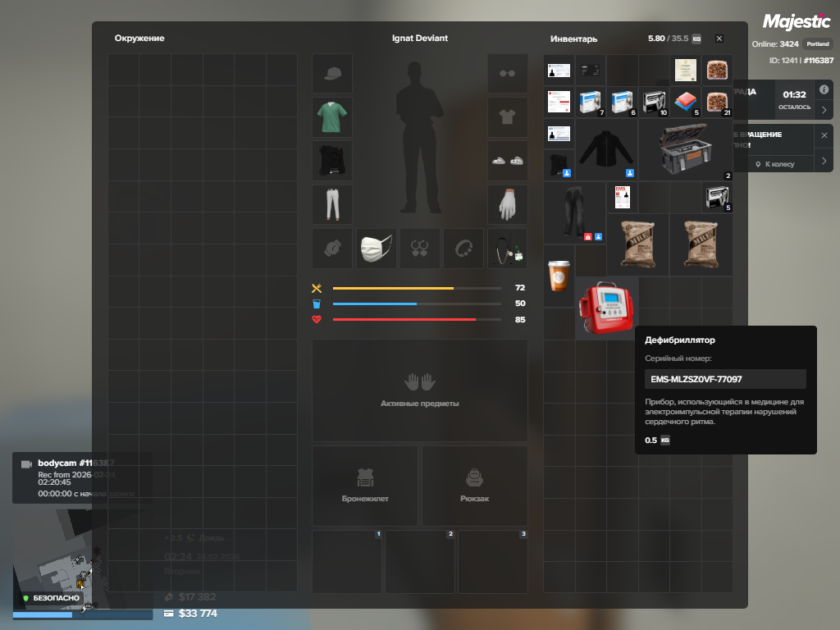Expand the reward timer notification arrow
Image resolution: width=840 pixels, height=630 pixels.
(x=824, y=110)
